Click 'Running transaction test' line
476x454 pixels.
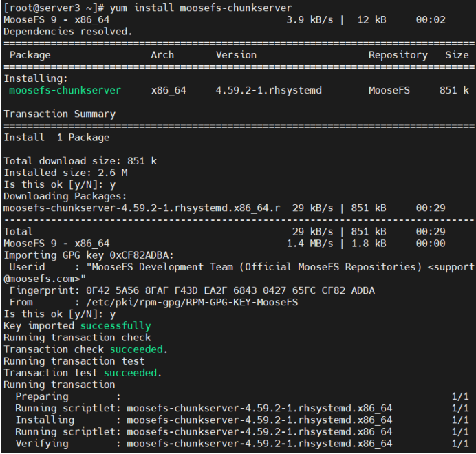(x=74, y=361)
